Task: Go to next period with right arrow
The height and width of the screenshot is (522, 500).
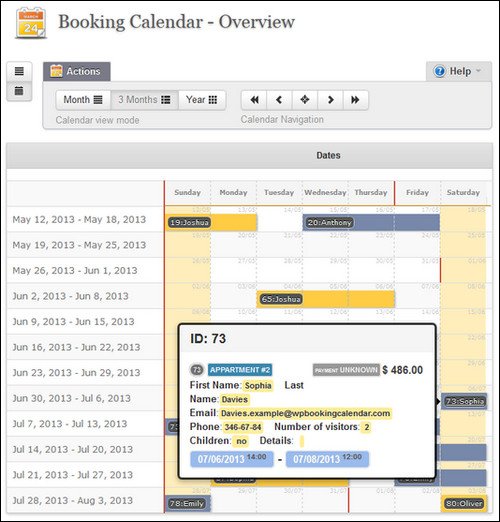Action: [x=330, y=100]
